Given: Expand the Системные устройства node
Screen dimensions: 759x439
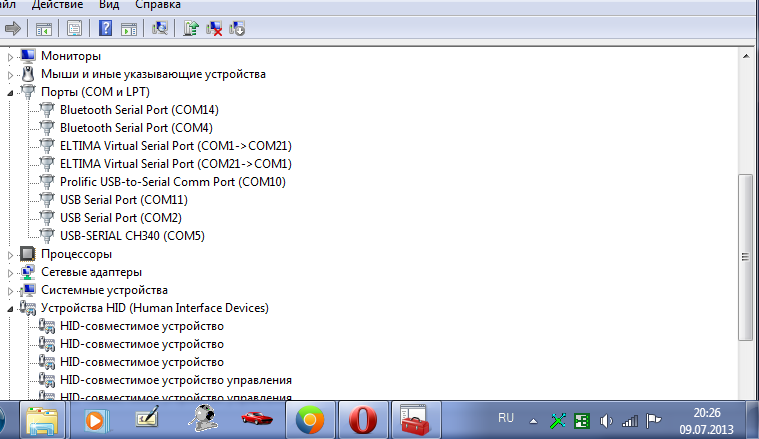Looking at the screenshot, I should pos(10,291).
